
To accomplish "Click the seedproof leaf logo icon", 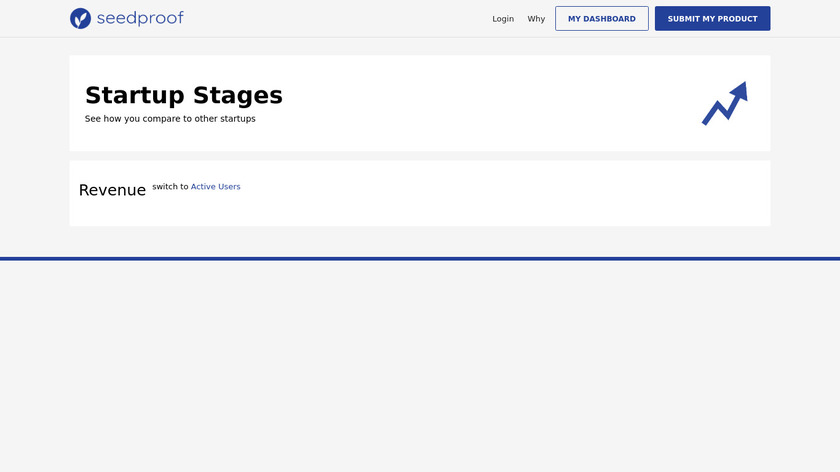I will [80, 18].
